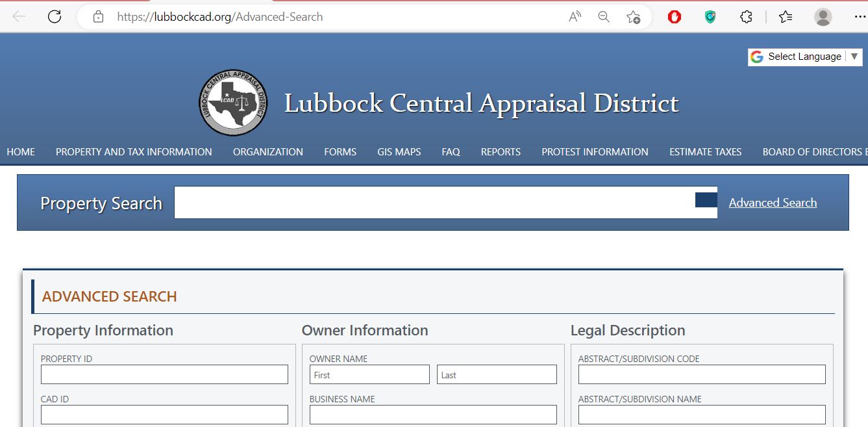Click the Lubbock Central Appraisal District seal logo

pos(232,102)
